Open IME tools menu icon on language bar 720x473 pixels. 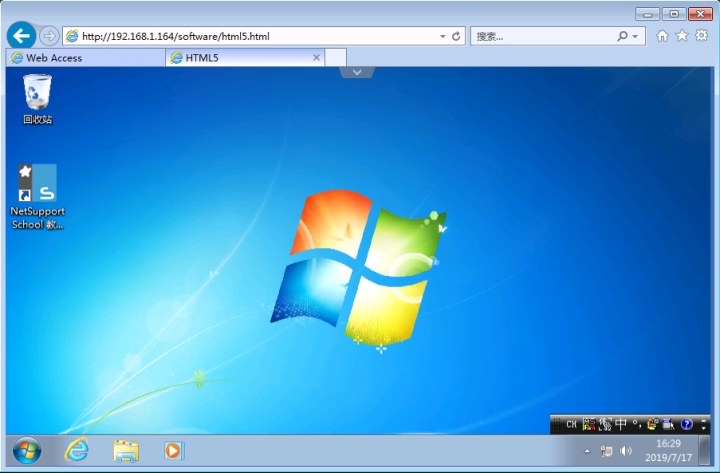pyautogui.click(x=652, y=424)
